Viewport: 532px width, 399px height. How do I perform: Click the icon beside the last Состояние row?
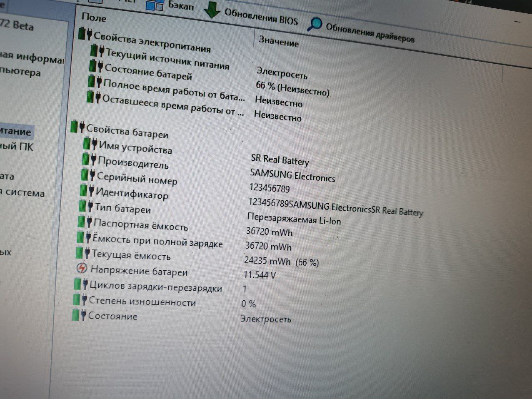click(x=79, y=315)
